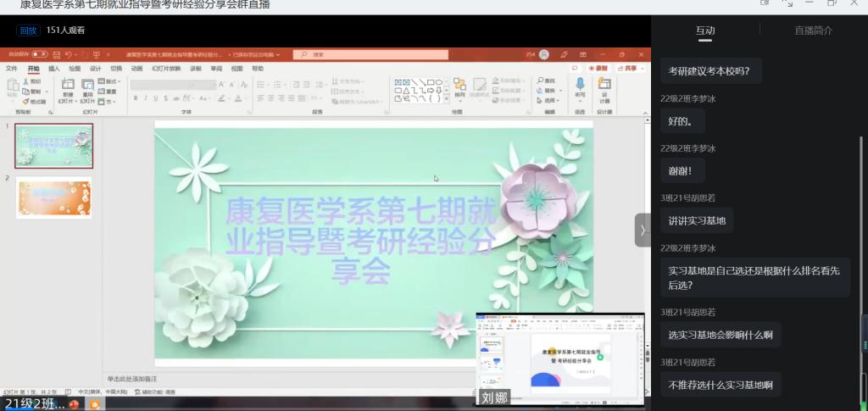
Task: Switch to the 视图 ribbon tab
Action: click(x=237, y=69)
